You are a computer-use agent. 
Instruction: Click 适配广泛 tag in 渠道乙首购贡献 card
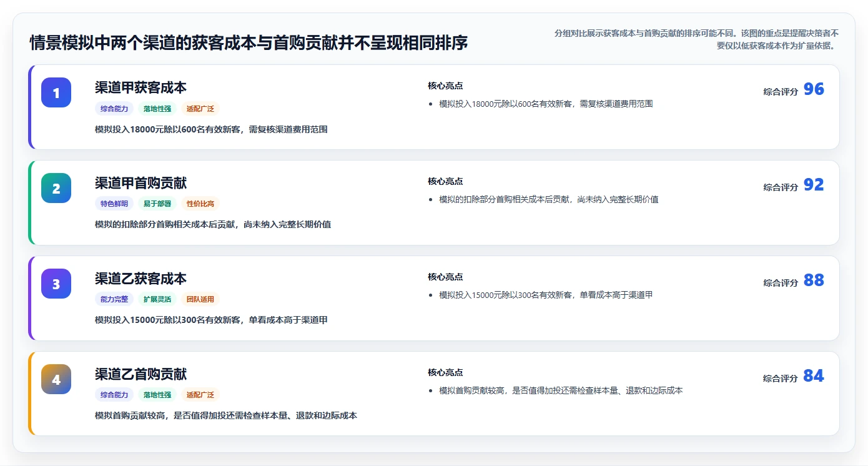tap(200, 395)
